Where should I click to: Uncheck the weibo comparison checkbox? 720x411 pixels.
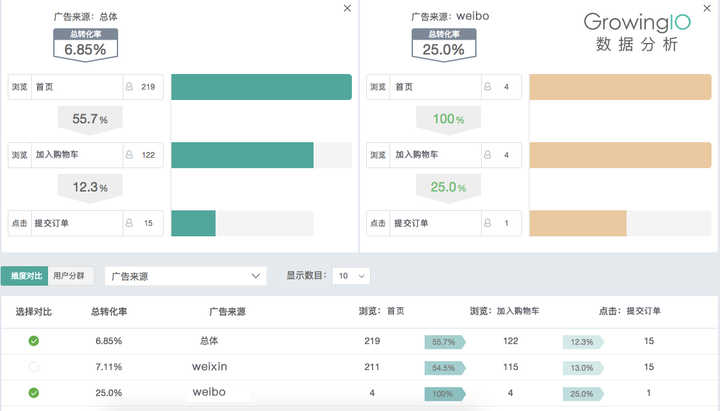tap(33, 393)
